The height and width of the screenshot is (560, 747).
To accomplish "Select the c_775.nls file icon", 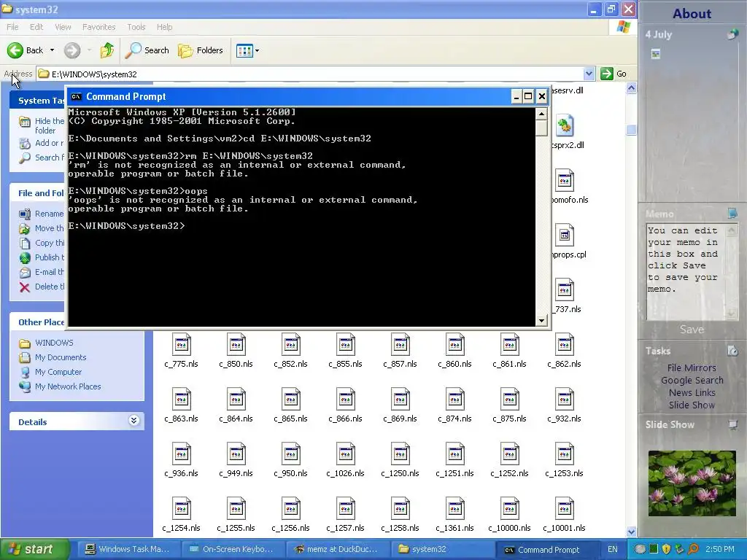I will (x=182, y=345).
